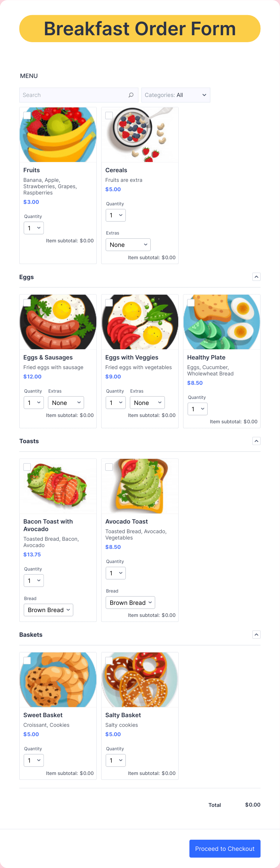280x868 pixels.
Task: Click inside the Search field
Action: pyautogui.click(x=67, y=95)
